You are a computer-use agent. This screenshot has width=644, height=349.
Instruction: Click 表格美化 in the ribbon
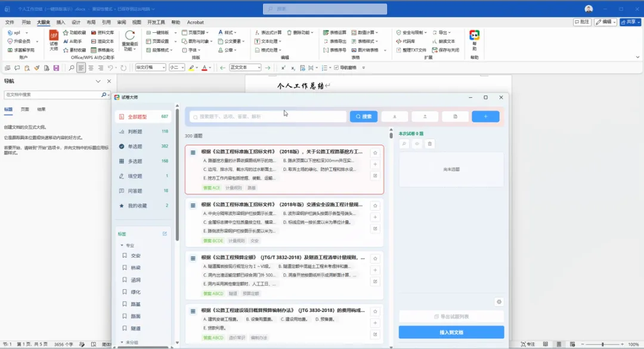tap(103, 50)
